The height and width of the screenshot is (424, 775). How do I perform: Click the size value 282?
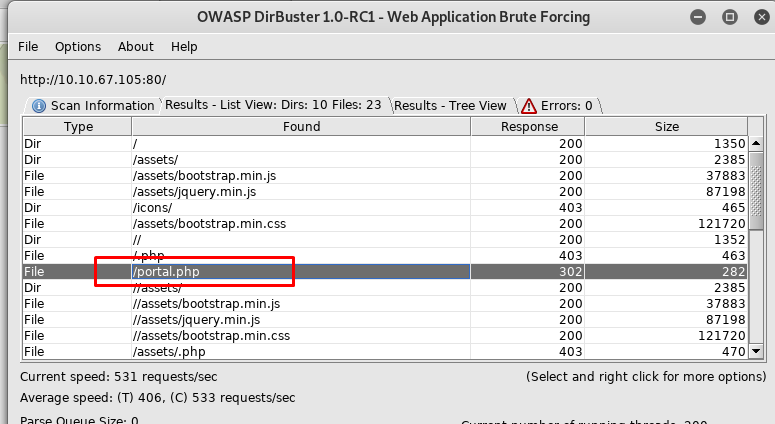point(733,271)
